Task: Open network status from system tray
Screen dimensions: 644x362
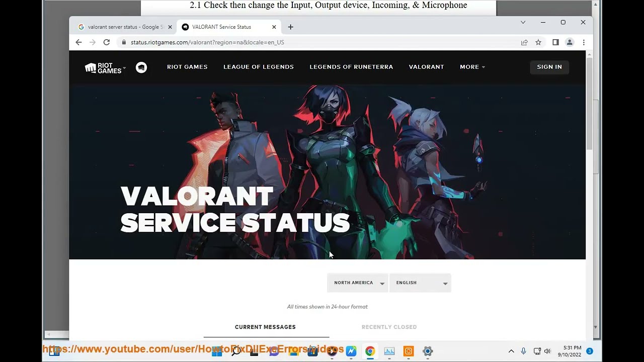Action: [x=537, y=351]
